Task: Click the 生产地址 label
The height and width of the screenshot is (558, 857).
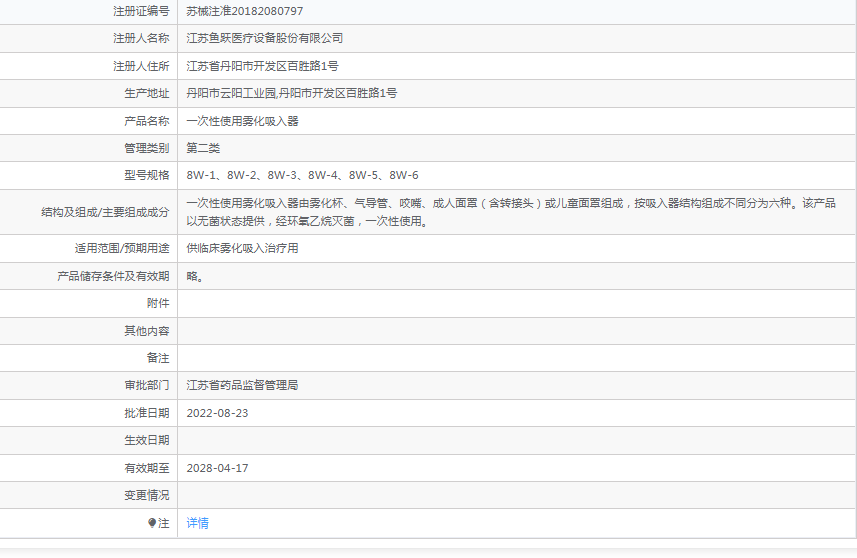Action: coord(146,93)
